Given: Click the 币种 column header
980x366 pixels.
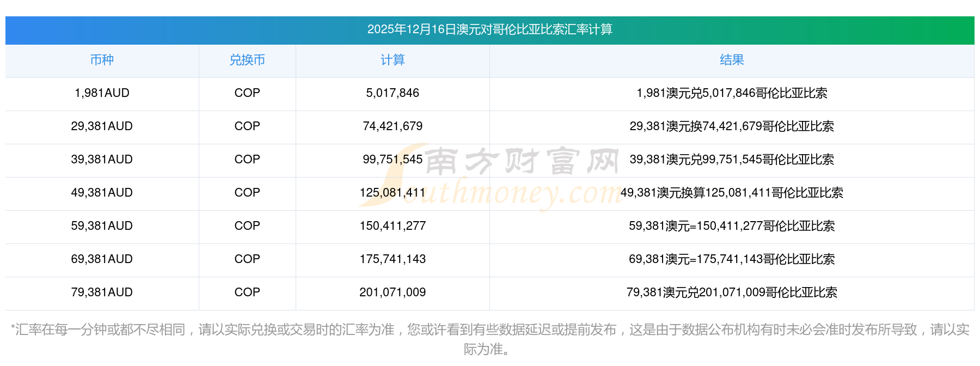Looking at the screenshot, I should point(102,60).
